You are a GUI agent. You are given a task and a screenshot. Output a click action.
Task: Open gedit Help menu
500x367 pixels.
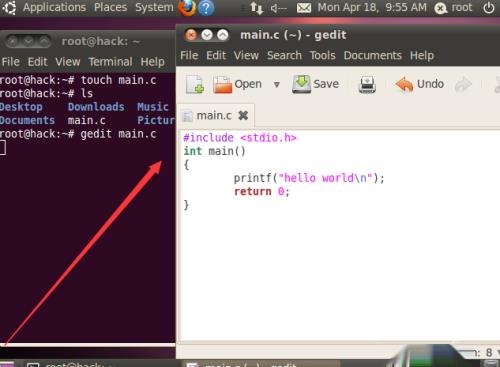[x=422, y=55]
